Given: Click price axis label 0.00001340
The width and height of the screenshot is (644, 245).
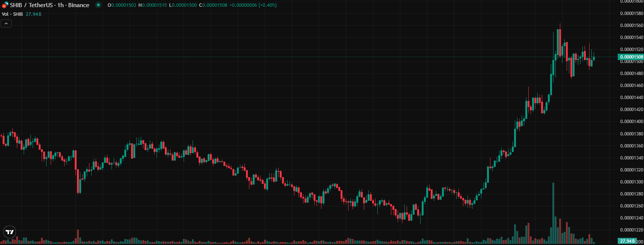Looking at the screenshot, I should tap(632, 158).
